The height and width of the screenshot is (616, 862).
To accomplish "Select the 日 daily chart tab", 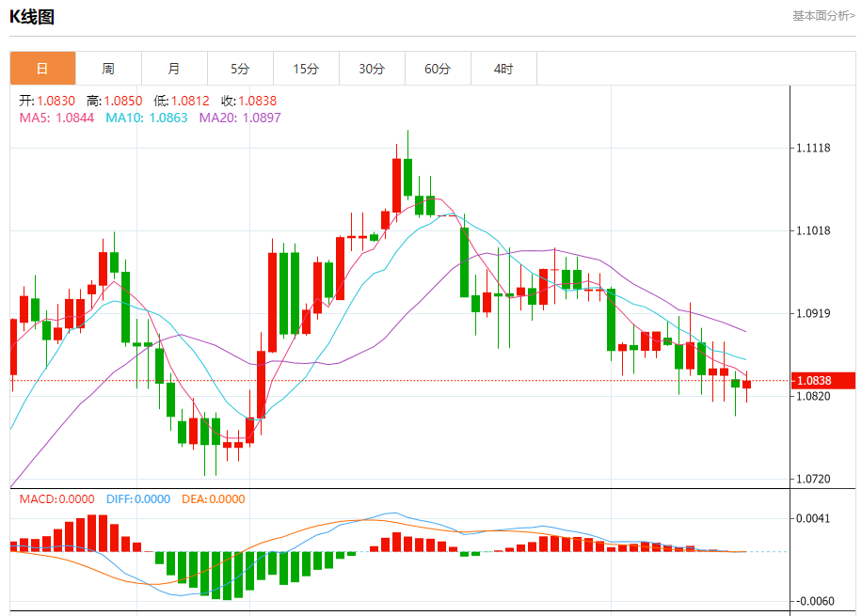I will [x=43, y=69].
